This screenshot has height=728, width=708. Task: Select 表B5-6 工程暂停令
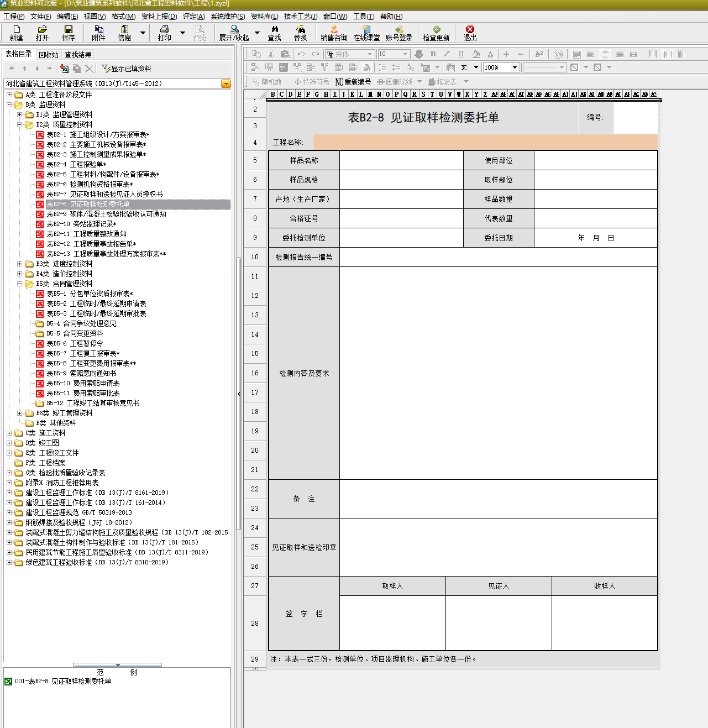pos(75,343)
